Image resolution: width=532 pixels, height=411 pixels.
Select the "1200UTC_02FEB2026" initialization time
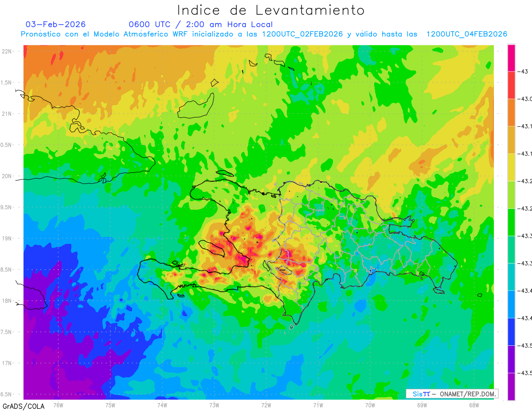point(302,34)
